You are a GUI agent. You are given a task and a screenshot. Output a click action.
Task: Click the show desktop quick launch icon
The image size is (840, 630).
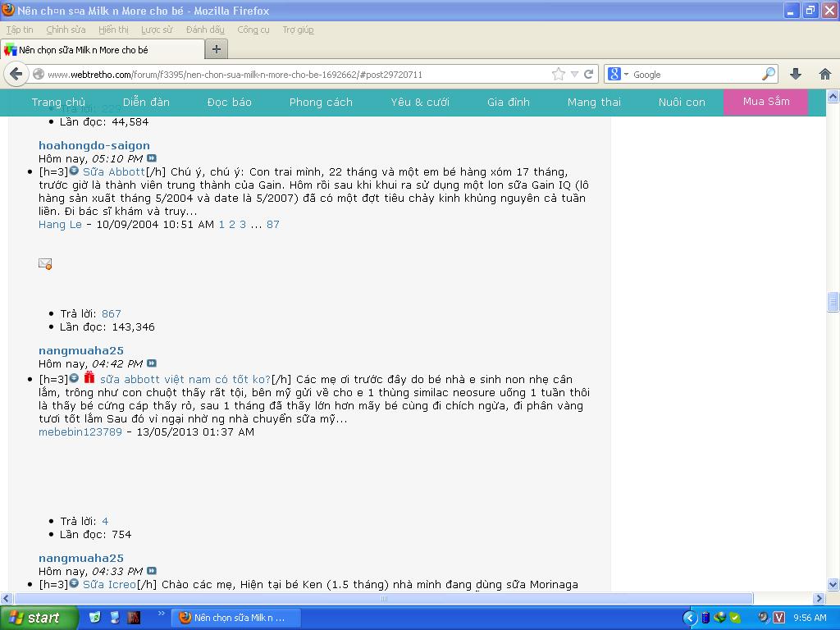(115, 618)
